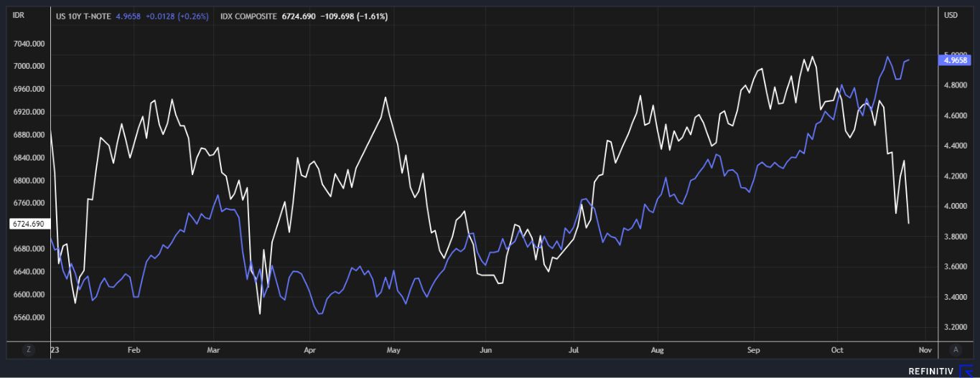Click the USD currency axis header
This screenshot has width=980, height=378.
[951, 14]
